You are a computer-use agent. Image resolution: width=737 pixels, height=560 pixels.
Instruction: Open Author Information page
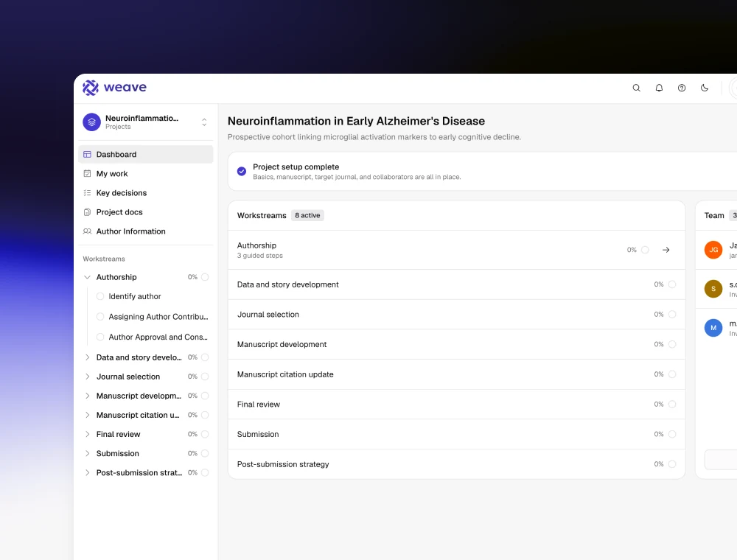(146, 231)
